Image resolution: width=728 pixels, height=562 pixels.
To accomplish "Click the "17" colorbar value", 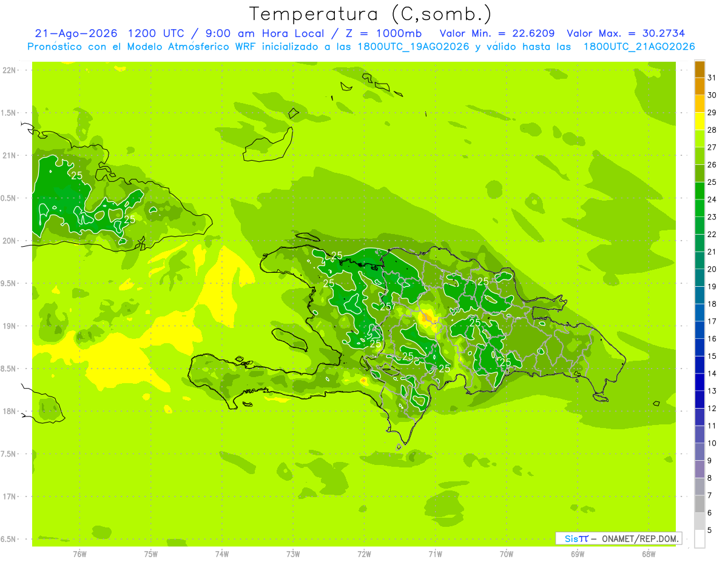I will click(x=712, y=321).
